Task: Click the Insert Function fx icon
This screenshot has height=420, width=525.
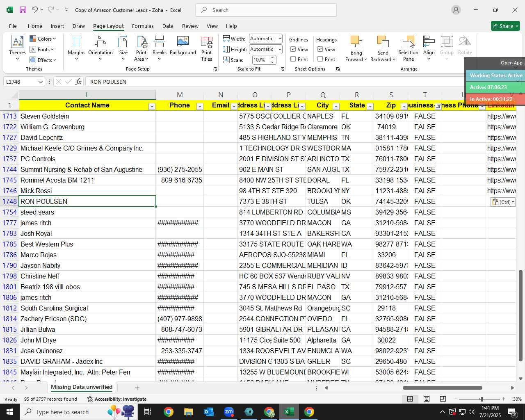Action: pos(78,82)
